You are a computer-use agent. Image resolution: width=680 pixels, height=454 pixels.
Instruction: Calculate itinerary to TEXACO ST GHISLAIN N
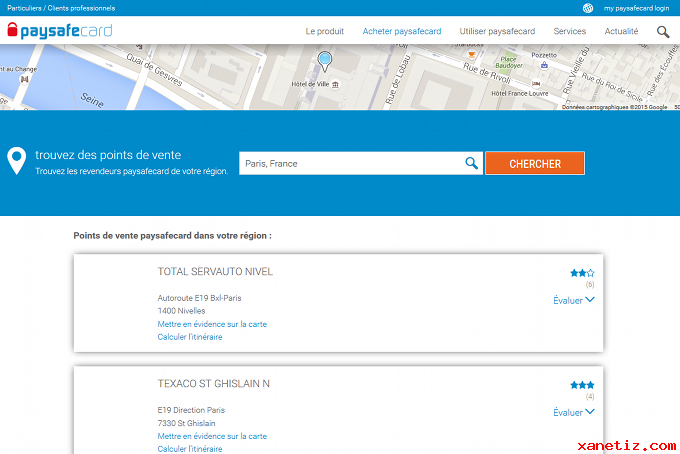tap(190, 449)
